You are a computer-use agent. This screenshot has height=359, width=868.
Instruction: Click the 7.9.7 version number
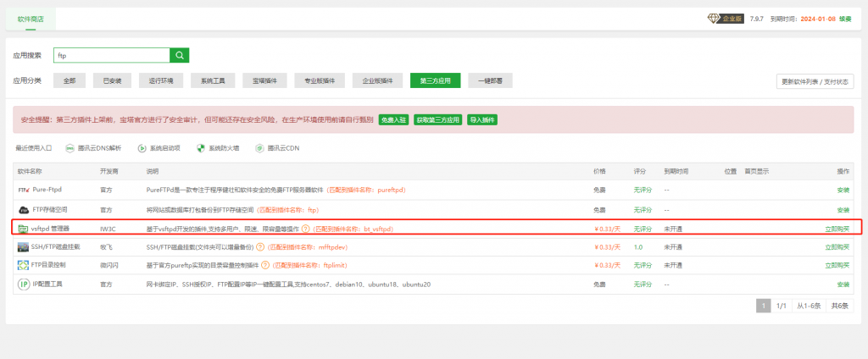click(x=757, y=19)
